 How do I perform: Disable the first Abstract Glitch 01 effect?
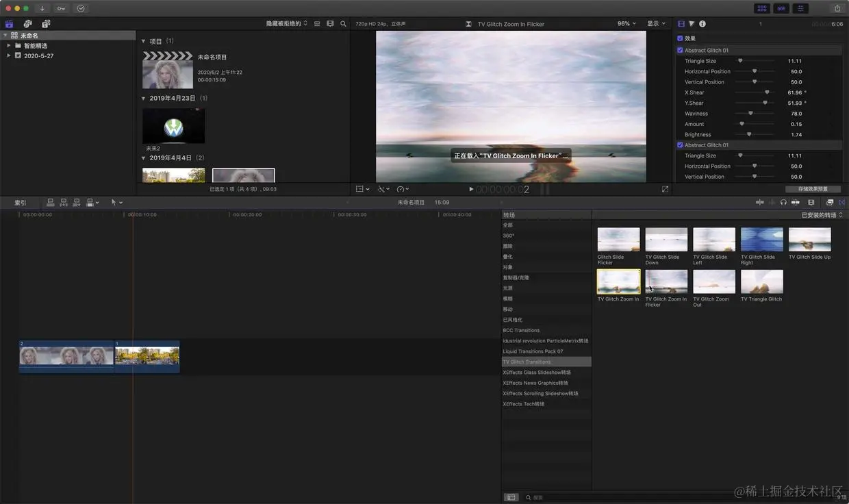pos(680,50)
